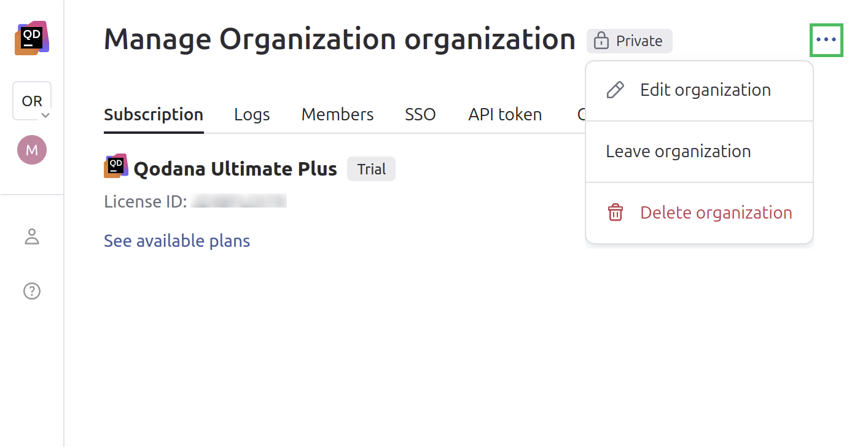Screen dimensions: 868x447
Task: Select Delete organization in red
Action: pos(699,213)
